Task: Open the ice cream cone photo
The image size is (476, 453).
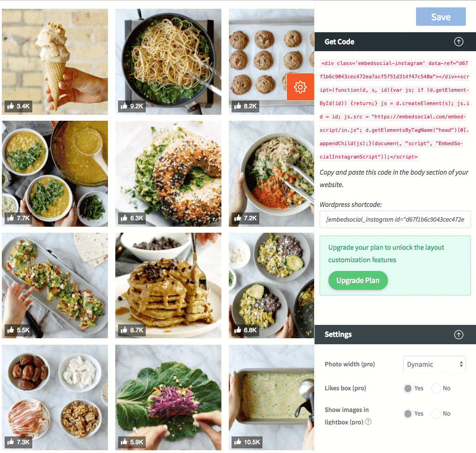Action: [x=54, y=62]
